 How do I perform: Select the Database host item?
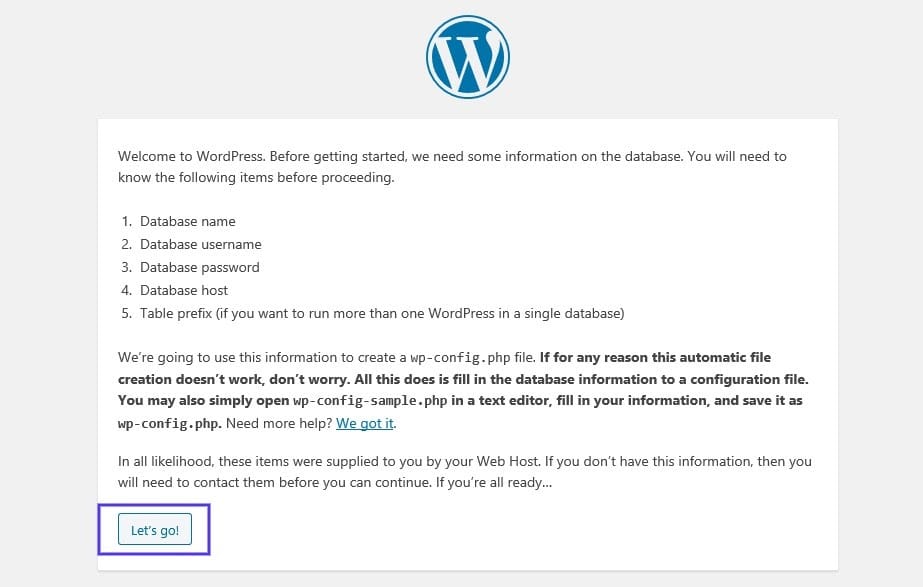184,290
